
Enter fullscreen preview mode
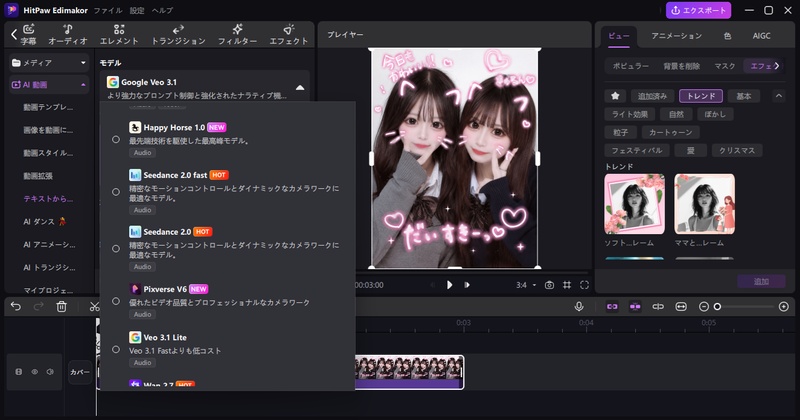coord(585,285)
